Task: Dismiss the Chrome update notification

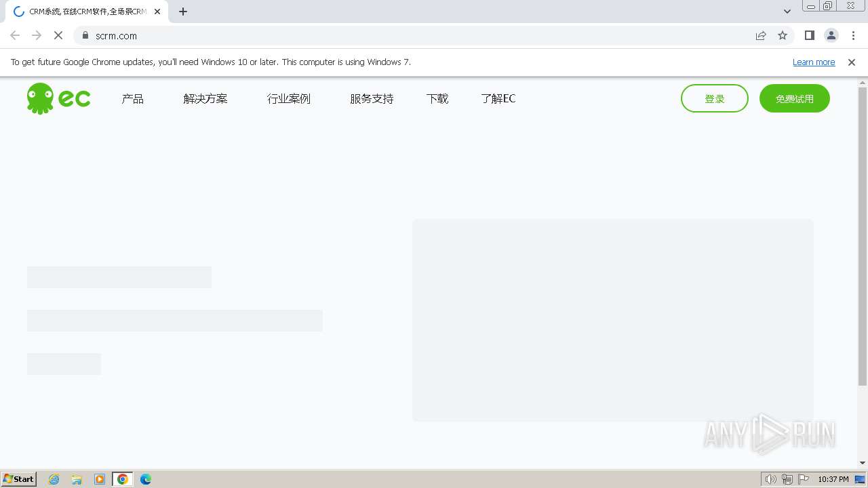Action: [x=852, y=62]
